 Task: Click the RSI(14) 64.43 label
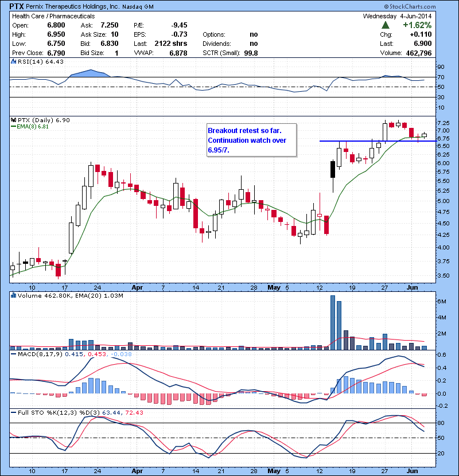point(41,61)
